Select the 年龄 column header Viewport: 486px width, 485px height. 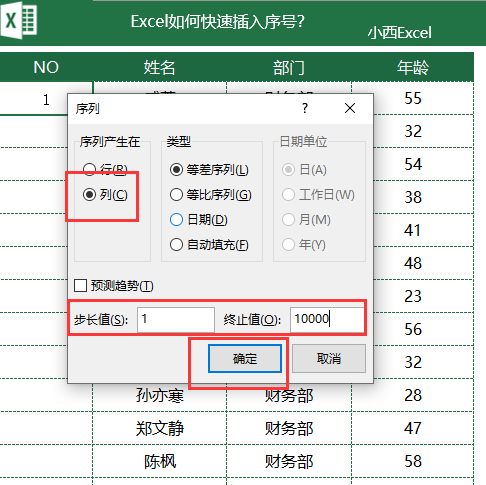click(413, 67)
